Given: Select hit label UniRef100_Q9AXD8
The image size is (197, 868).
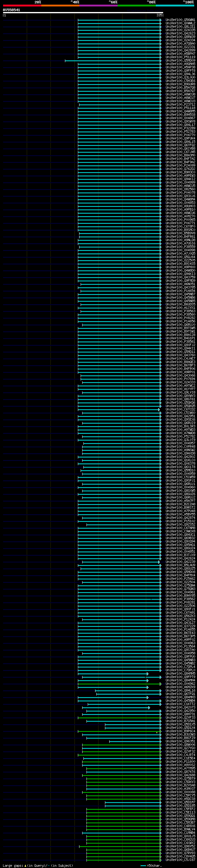Looking at the screenshot, I should click(x=180, y=453).
